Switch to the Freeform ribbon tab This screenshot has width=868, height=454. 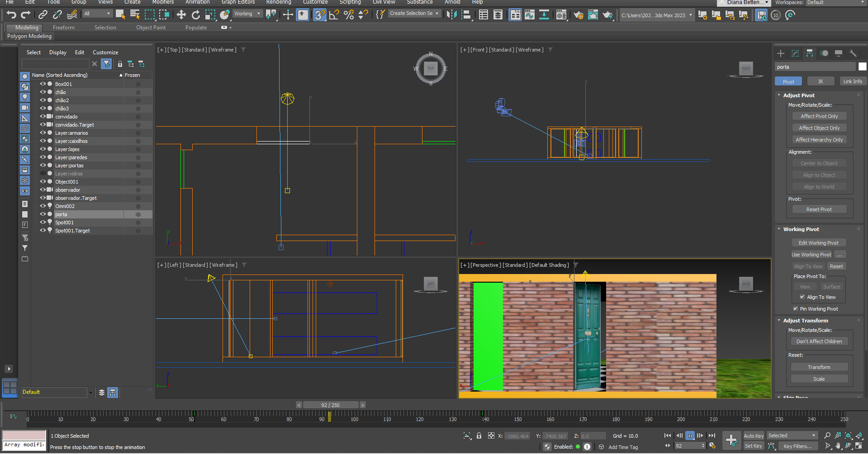click(x=64, y=28)
